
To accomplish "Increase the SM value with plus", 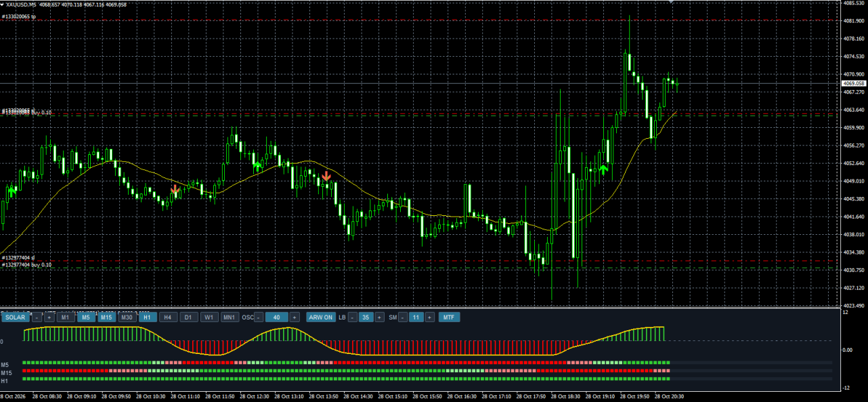I will click(x=430, y=317).
